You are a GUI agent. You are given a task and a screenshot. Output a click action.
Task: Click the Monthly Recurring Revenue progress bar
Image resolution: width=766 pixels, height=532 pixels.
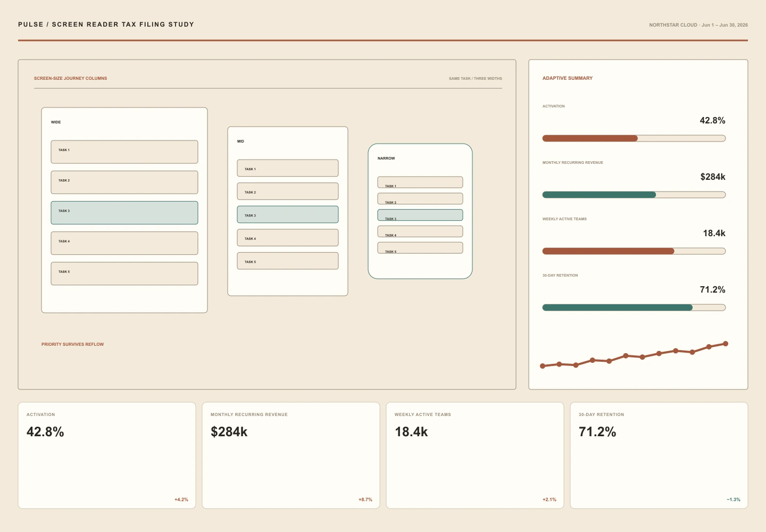coord(634,195)
